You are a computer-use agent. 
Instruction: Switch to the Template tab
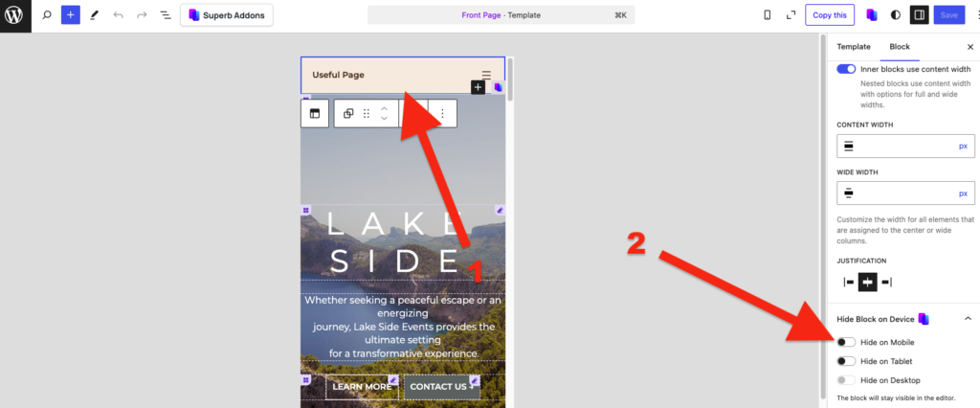click(x=854, y=47)
